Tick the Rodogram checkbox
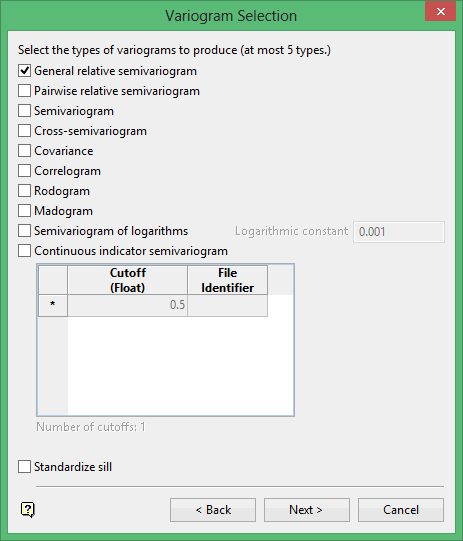 24,191
